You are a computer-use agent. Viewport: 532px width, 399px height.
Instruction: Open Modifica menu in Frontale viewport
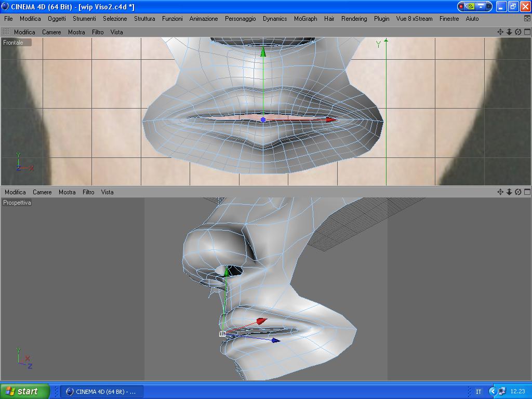point(24,32)
